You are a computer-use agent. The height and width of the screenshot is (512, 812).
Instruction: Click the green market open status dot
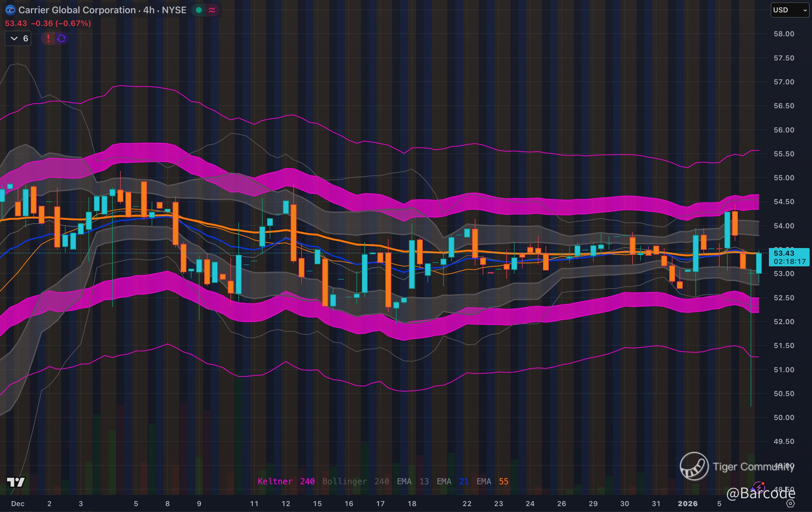point(199,10)
